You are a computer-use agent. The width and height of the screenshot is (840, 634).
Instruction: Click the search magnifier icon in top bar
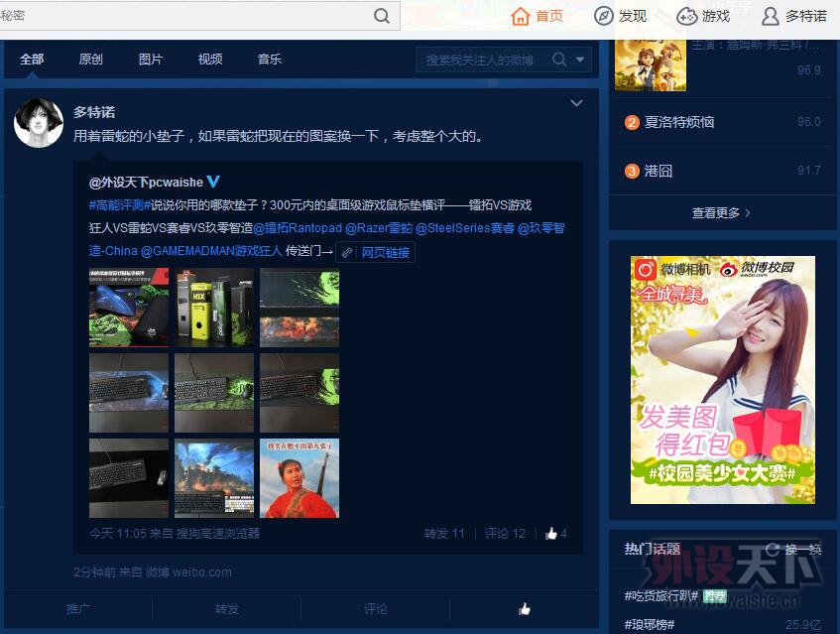(x=382, y=16)
